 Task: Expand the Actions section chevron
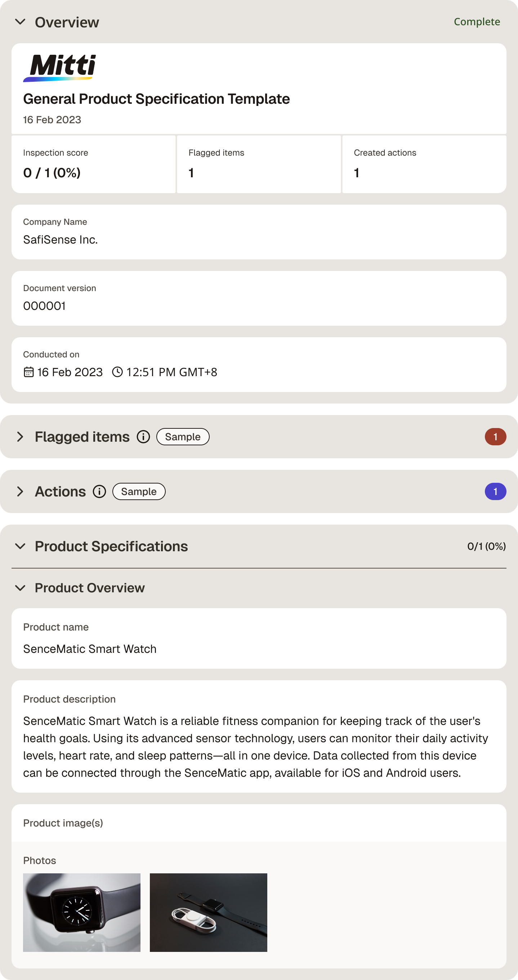click(20, 491)
